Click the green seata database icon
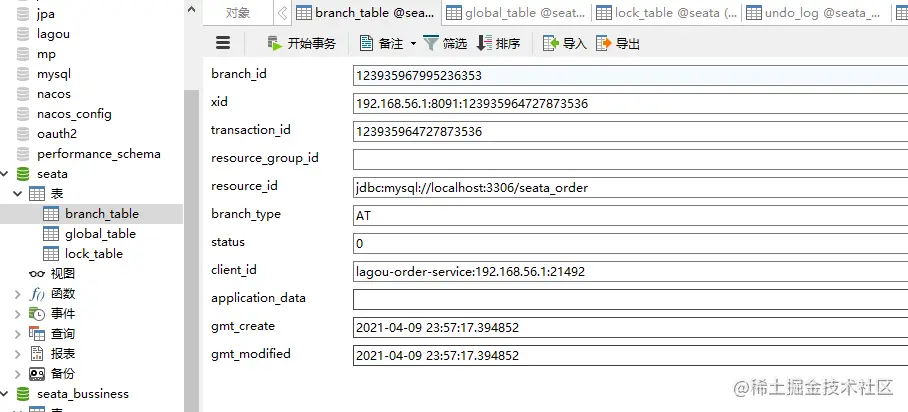This screenshot has height=412, width=908. [x=23, y=174]
